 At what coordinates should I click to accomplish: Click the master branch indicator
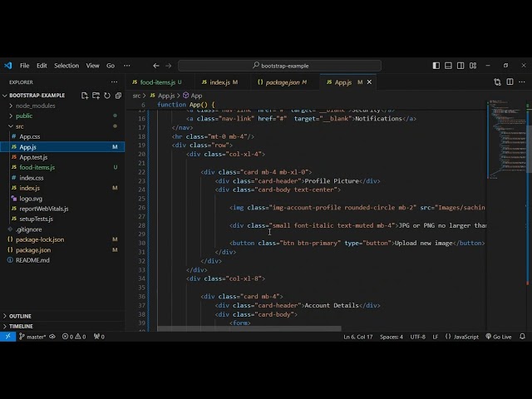pyautogui.click(x=32, y=337)
